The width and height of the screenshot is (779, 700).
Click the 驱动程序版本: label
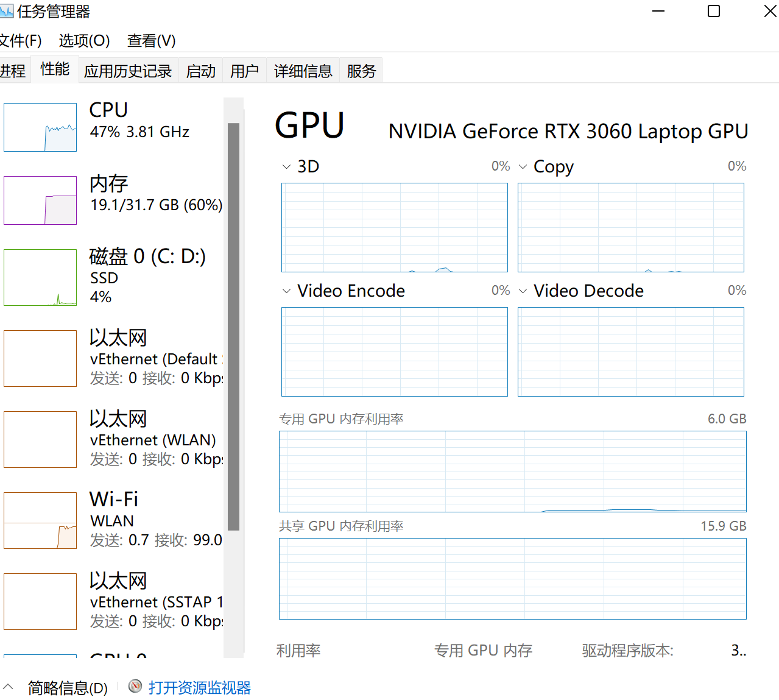click(628, 651)
